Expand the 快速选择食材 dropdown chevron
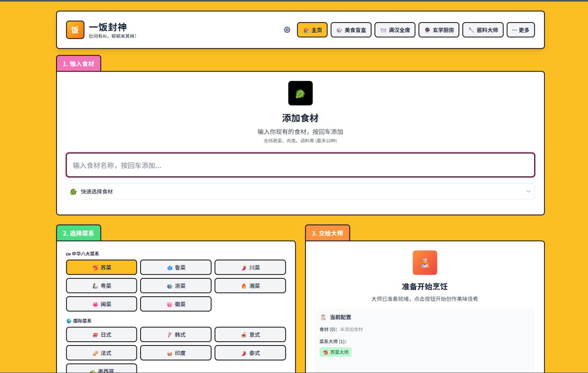The height and width of the screenshot is (373, 588). click(x=528, y=192)
